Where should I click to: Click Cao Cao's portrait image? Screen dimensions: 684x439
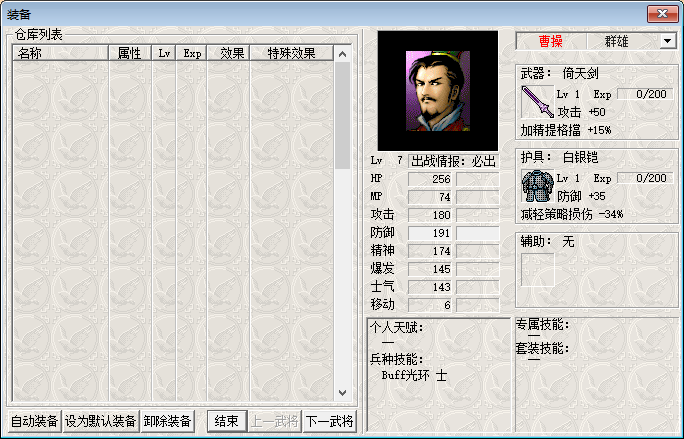[x=438, y=91]
